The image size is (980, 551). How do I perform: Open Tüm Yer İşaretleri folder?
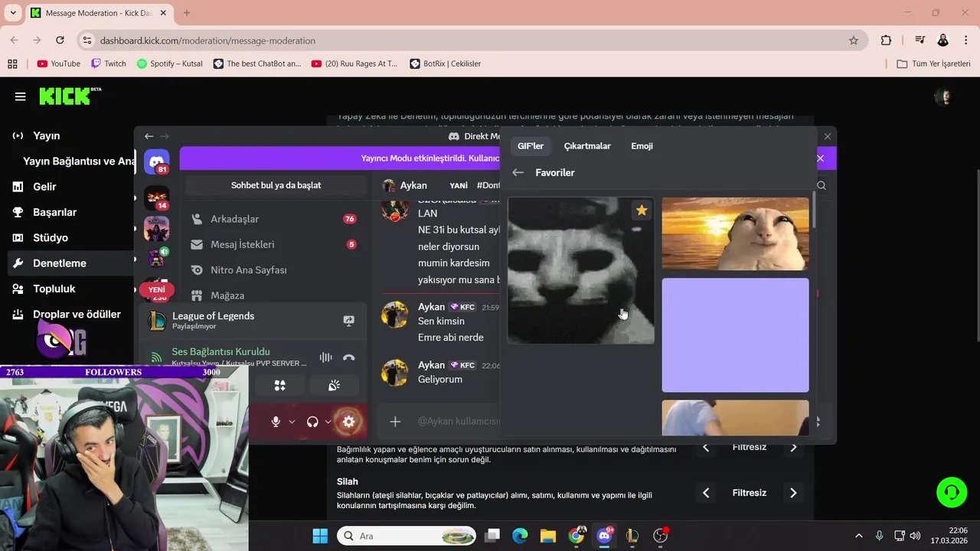point(933,64)
